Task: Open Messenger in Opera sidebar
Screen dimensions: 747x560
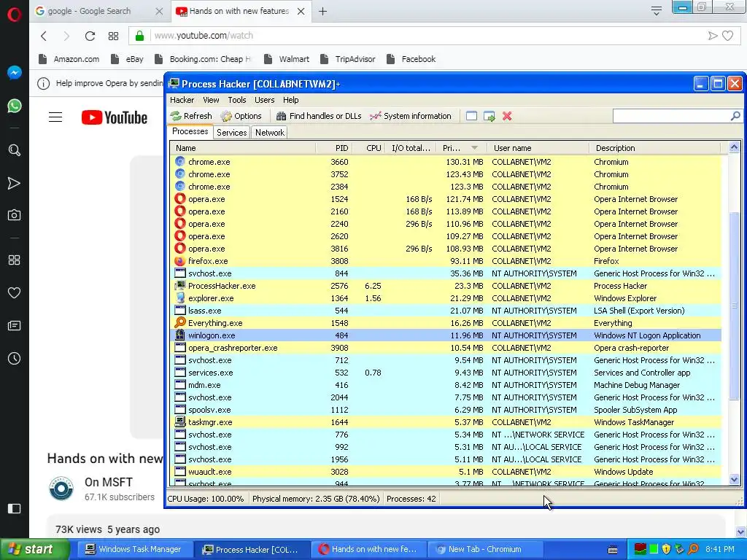Action: [x=15, y=72]
